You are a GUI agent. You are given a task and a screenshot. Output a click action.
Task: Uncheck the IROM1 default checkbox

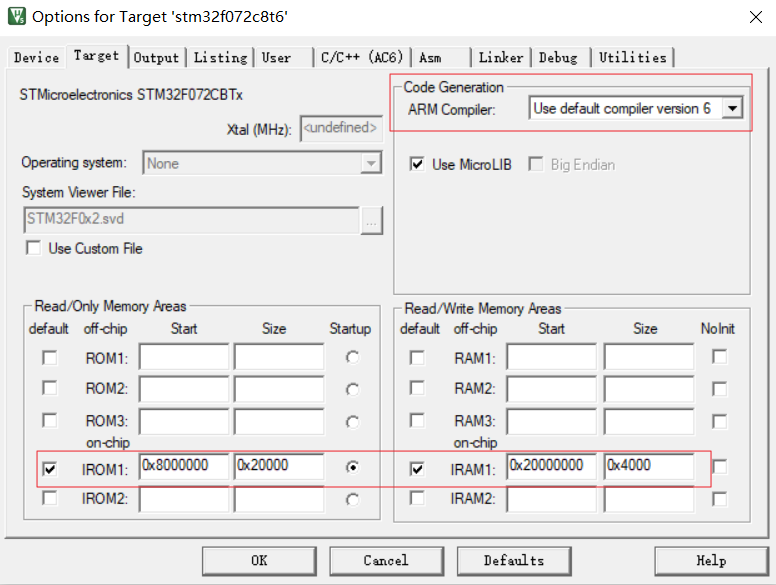point(49,468)
